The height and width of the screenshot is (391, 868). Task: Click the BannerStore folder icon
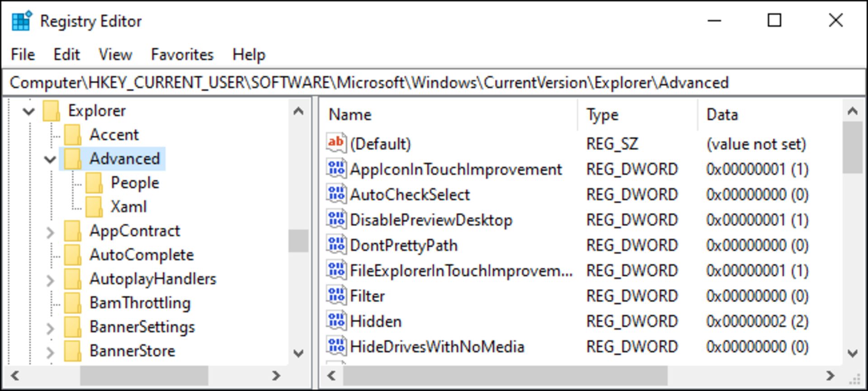[x=73, y=351]
